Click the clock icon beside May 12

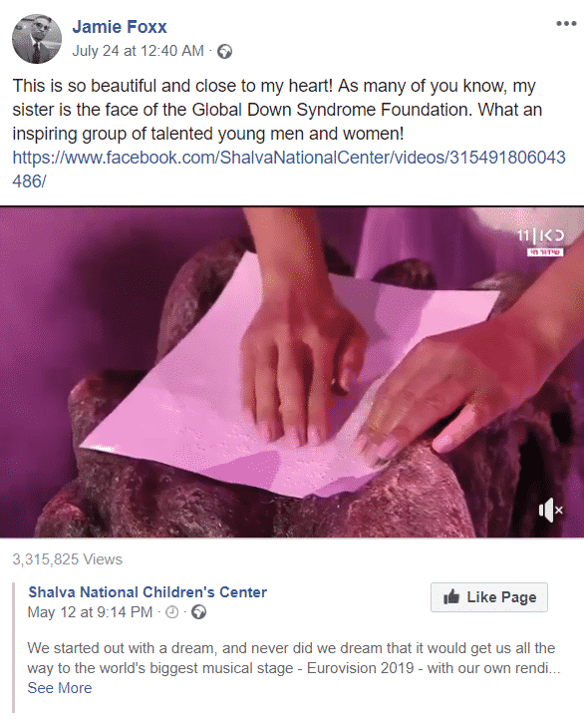tap(172, 612)
